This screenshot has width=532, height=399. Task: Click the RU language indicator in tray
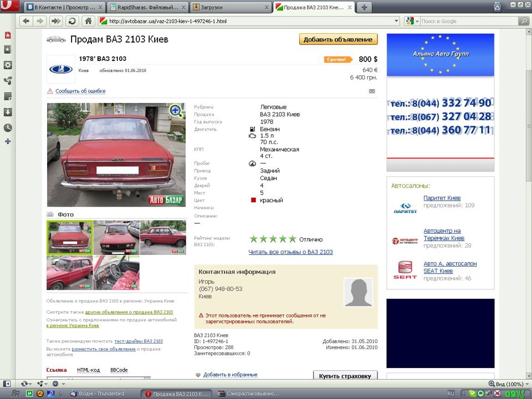pos(451,393)
